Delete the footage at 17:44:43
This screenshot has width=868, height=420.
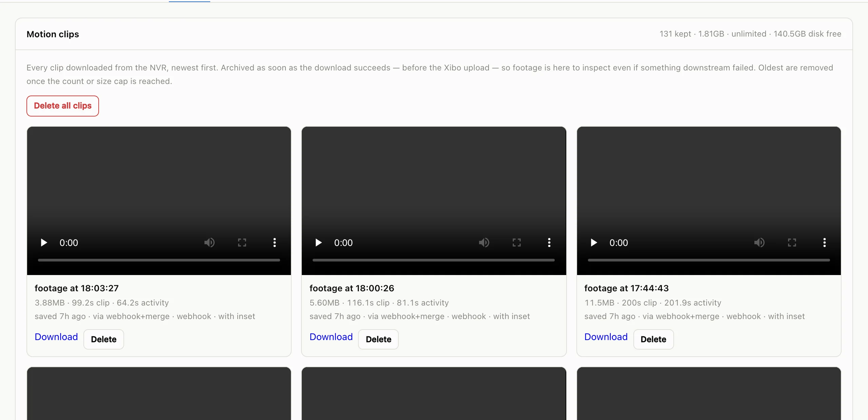point(653,339)
